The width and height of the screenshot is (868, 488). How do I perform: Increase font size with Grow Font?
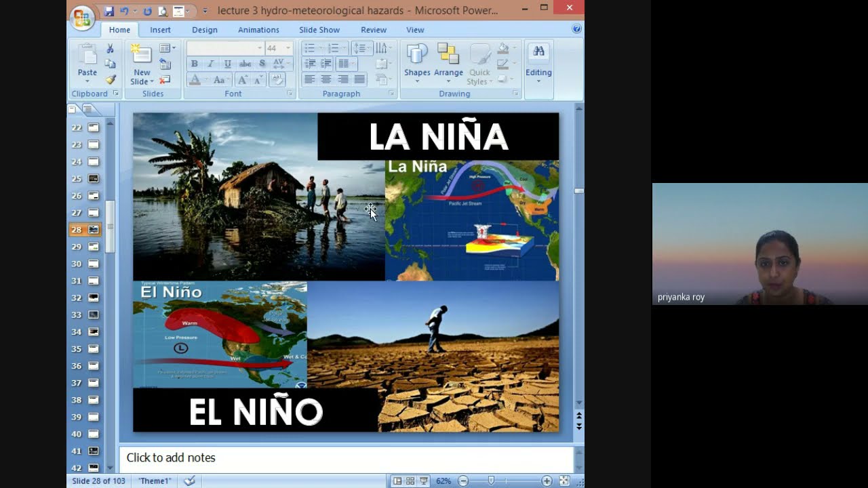point(241,80)
